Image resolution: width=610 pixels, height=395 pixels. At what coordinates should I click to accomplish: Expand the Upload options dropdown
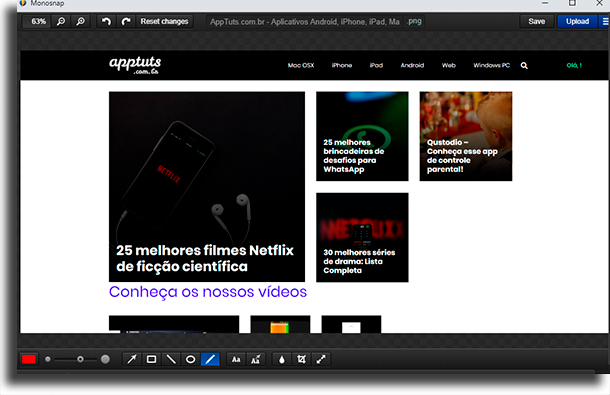click(604, 21)
